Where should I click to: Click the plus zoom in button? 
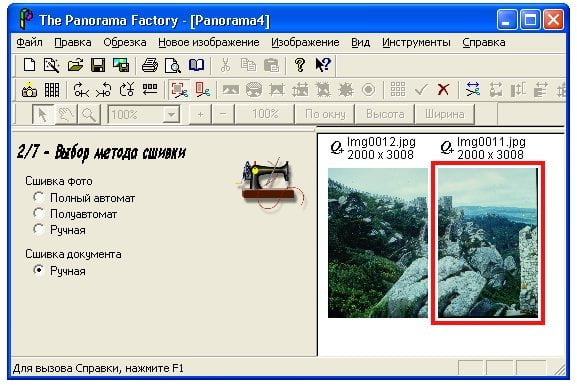point(200,114)
